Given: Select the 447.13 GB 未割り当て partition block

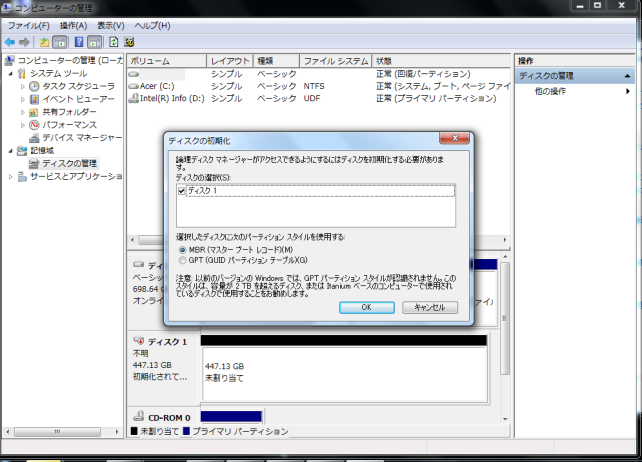Looking at the screenshot, I should (344, 374).
